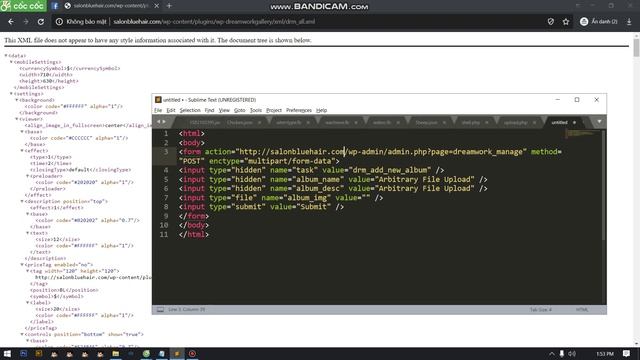Image resolution: width=640 pixels, height=360 pixels.
Task: Click the shield icon in the address bar
Action: 551,22
